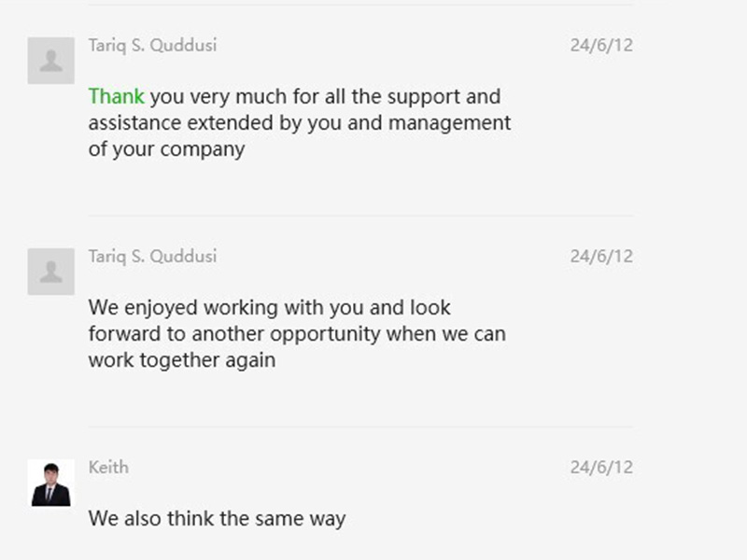Click Tariq's avatar beside the "We enjoyed" message
The image size is (747, 560).
[51, 272]
